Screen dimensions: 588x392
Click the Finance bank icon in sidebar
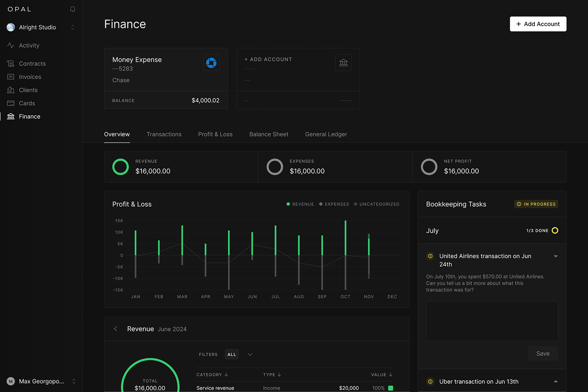(x=11, y=116)
